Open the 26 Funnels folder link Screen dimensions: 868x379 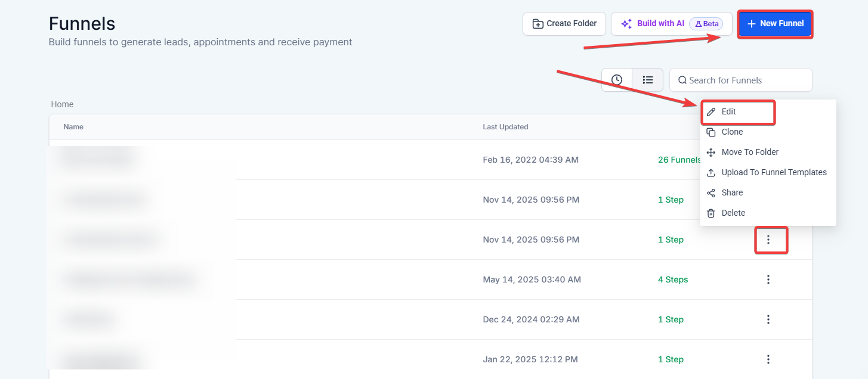click(x=679, y=160)
